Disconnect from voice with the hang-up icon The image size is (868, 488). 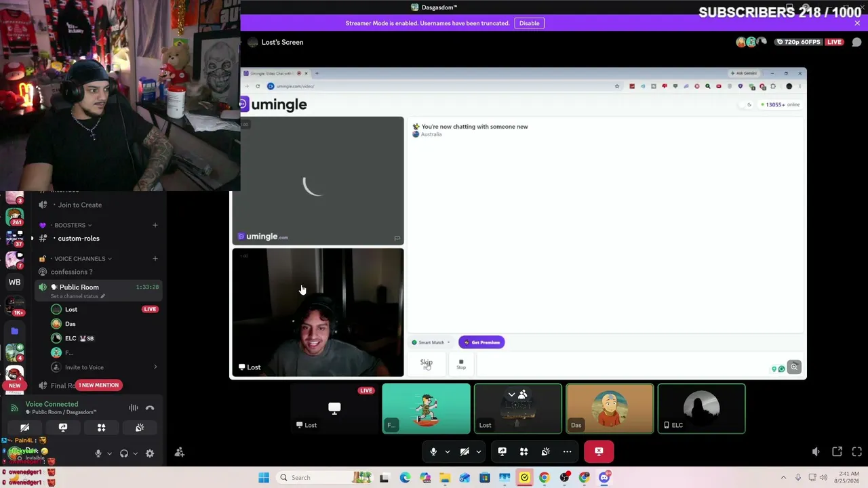[150, 407]
